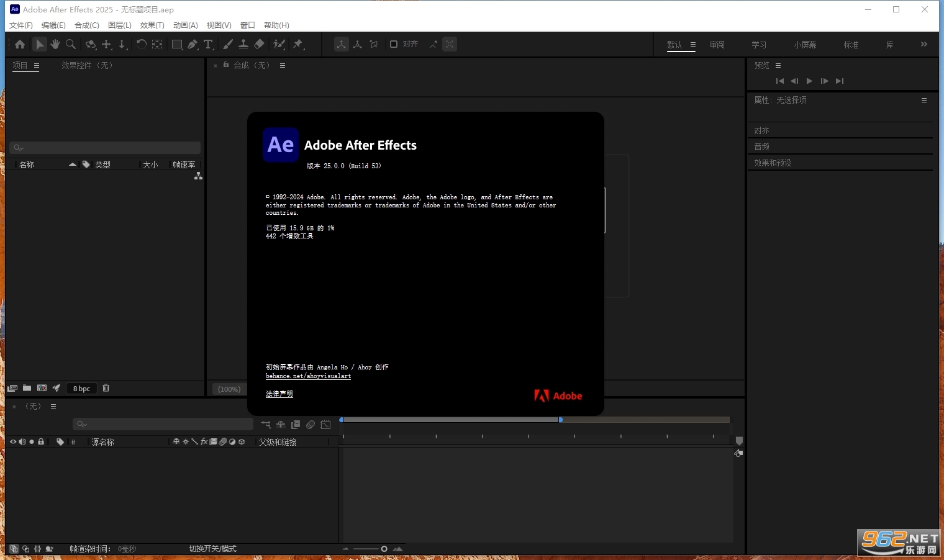Enable View Axis mode

[x=374, y=44]
